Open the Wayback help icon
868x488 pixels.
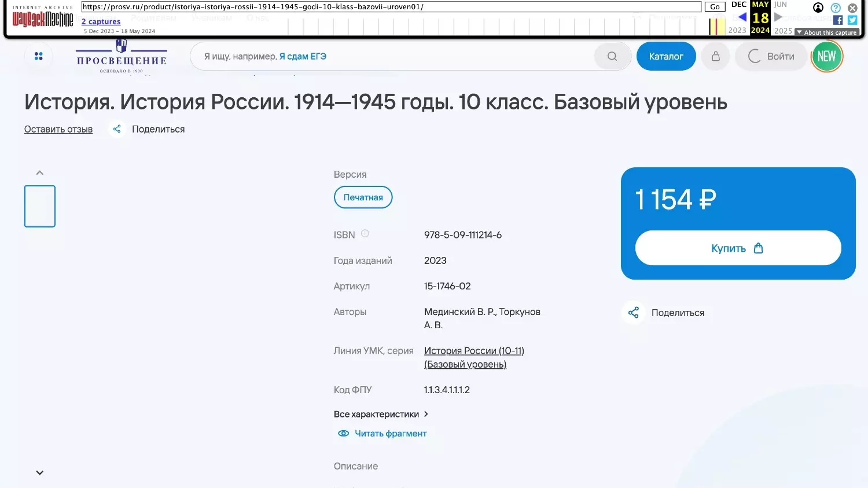[x=836, y=8]
